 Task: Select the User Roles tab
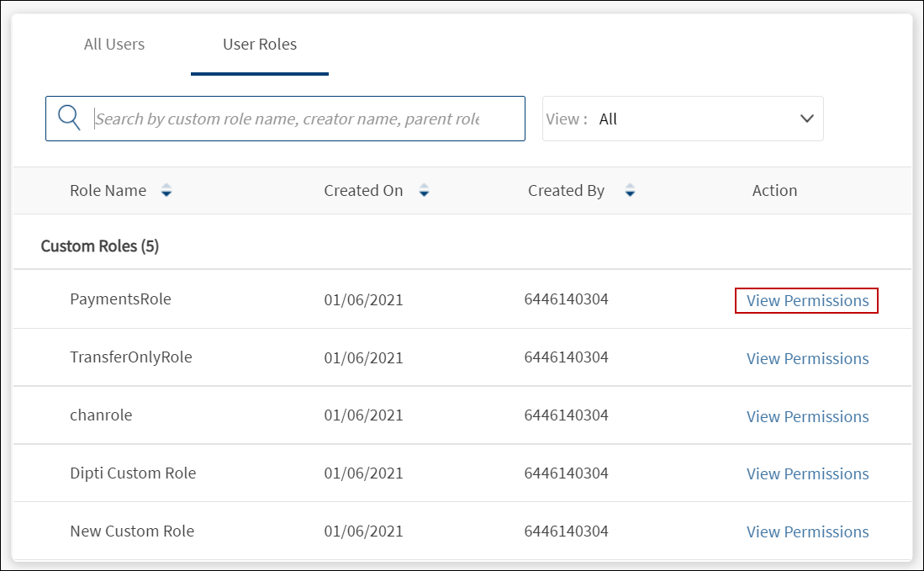[259, 45]
